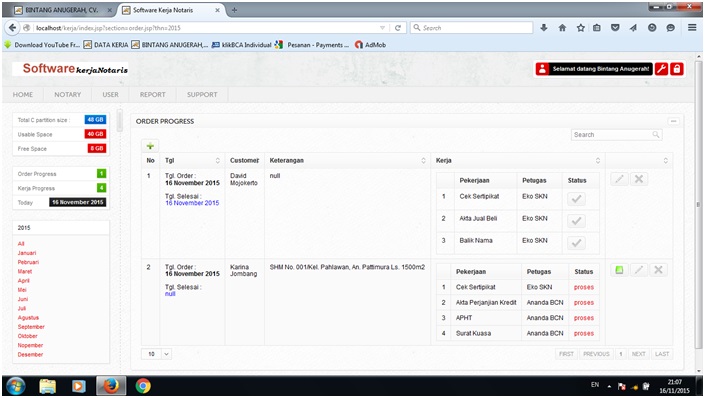Open the NOTARY menu
Viewport: 705px width, 398px height.
click(68, 94)
